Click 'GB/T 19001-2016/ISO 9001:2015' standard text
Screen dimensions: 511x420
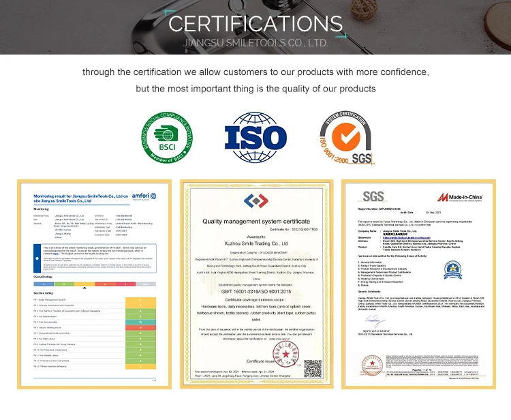tap(256, 292)
